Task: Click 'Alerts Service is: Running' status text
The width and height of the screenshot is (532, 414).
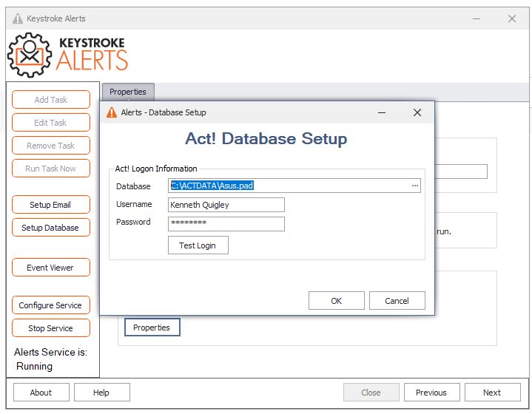Action: click(x=50, y=359)
